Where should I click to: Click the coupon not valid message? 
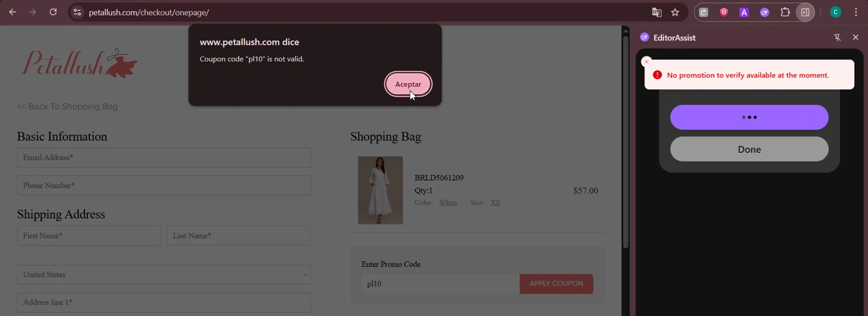point(252,59)
